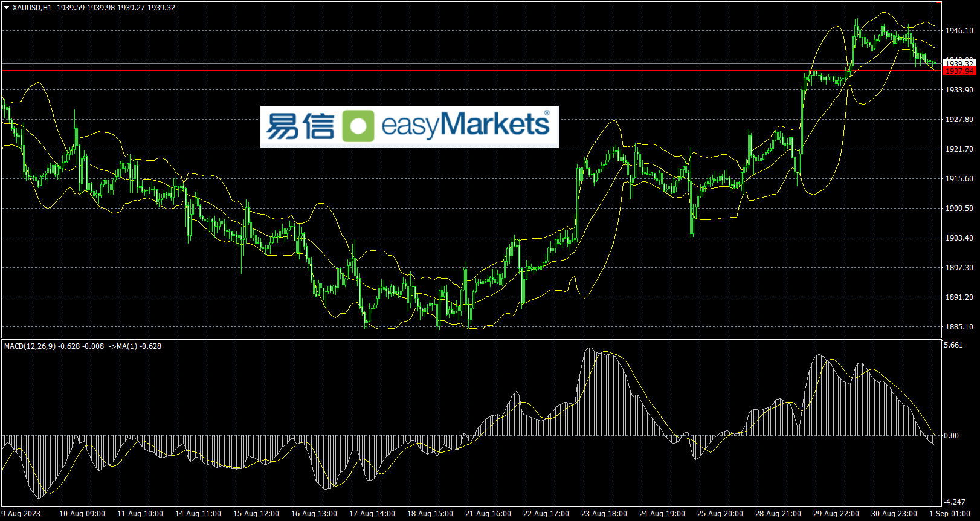Viewport: 980px width, 521px height.
Task: Click the 15 Aug 12:00 time label
Action: click(x=256, y=514)
